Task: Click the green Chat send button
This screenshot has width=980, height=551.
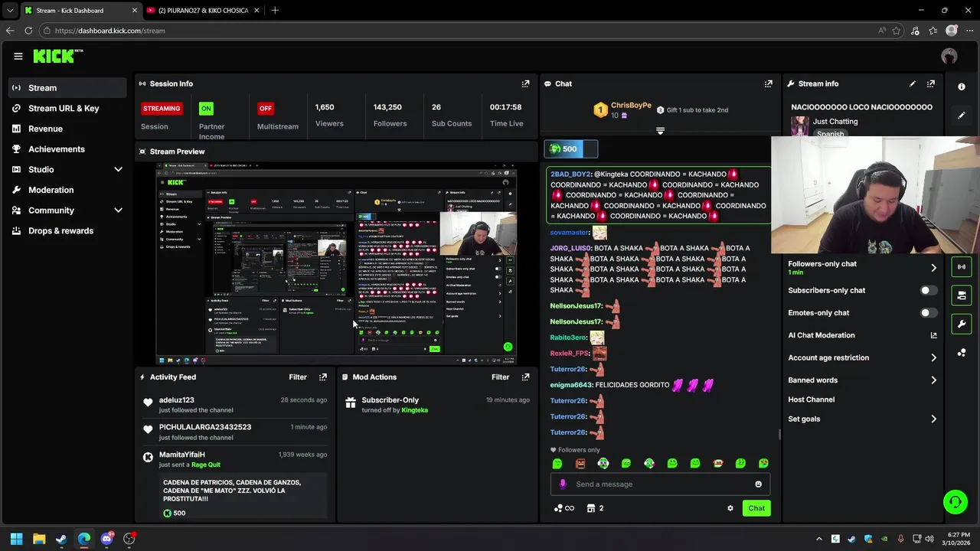Action: 756,508
